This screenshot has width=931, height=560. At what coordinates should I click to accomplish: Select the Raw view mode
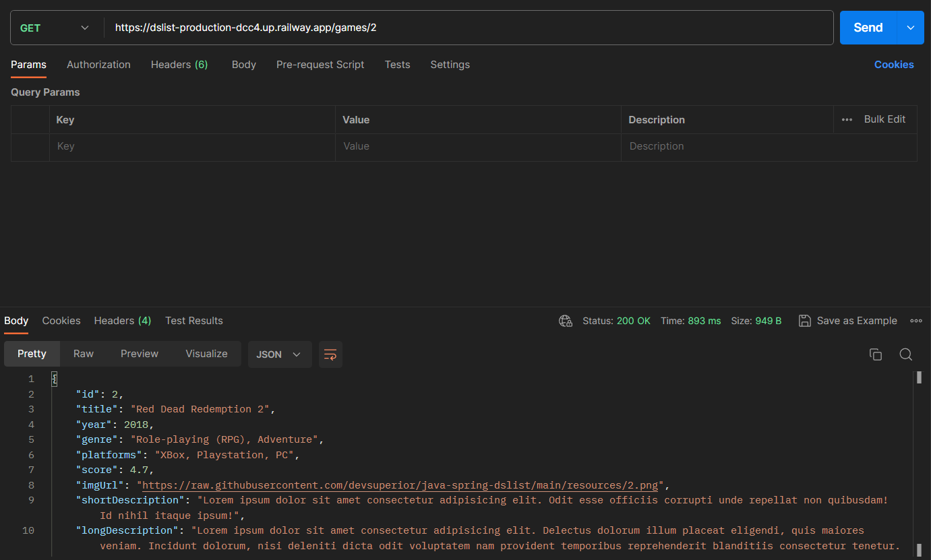(x=84, y=354)
